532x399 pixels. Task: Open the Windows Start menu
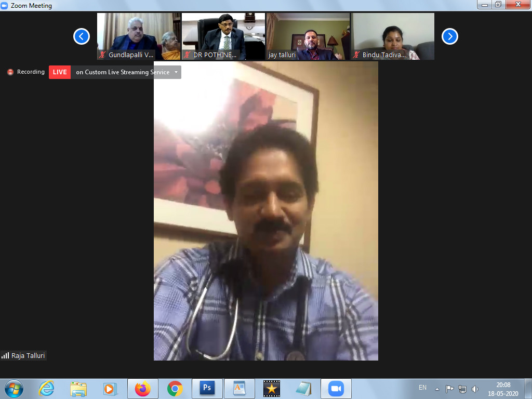14,388
